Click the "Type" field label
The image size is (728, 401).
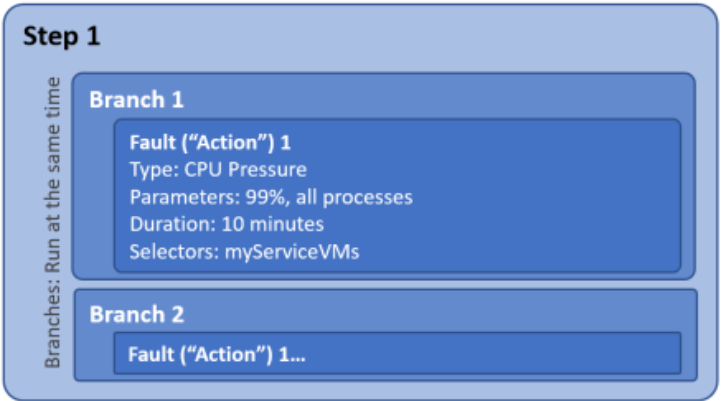150,170
